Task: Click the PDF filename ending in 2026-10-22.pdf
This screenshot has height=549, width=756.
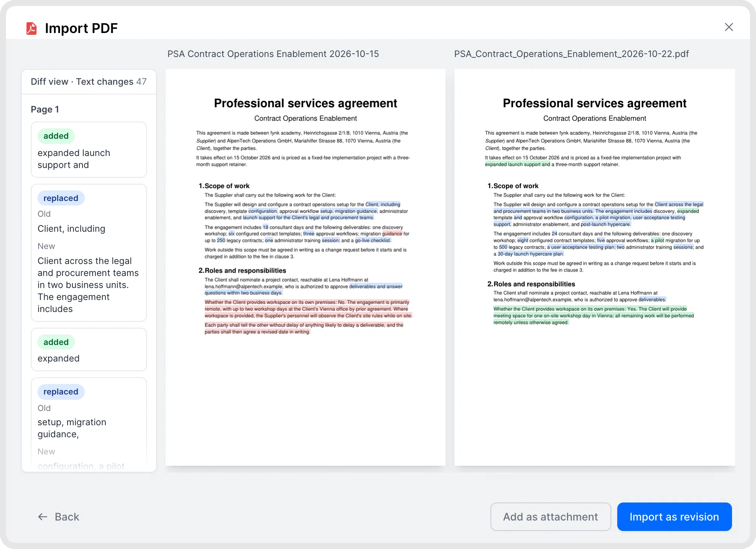Action: (x=571, y=54)
